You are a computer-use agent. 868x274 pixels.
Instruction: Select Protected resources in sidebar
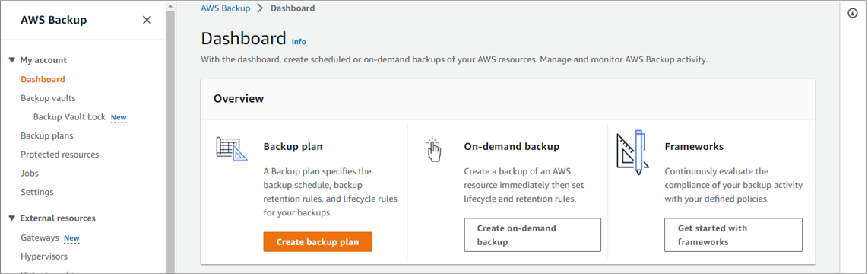pyautogui.click(x=60, y=155)
